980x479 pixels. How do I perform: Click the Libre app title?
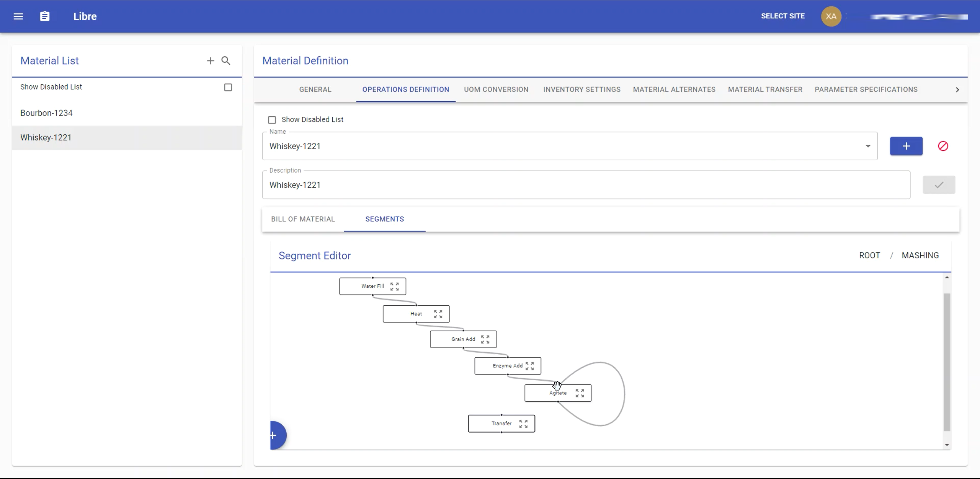[x=85, y=16]
